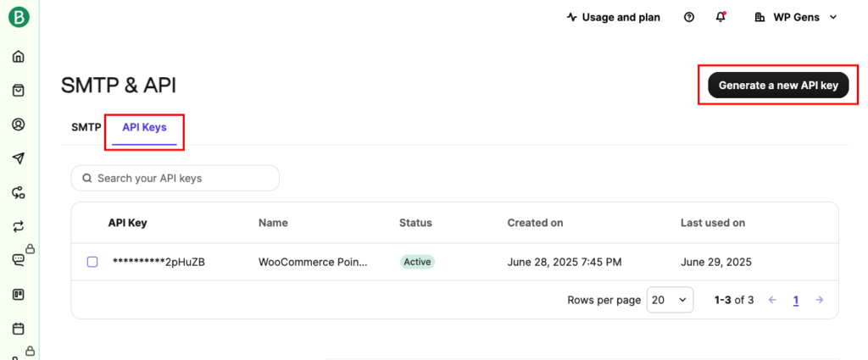Open the shopping bag icon in sidebar

click(19, 91)
